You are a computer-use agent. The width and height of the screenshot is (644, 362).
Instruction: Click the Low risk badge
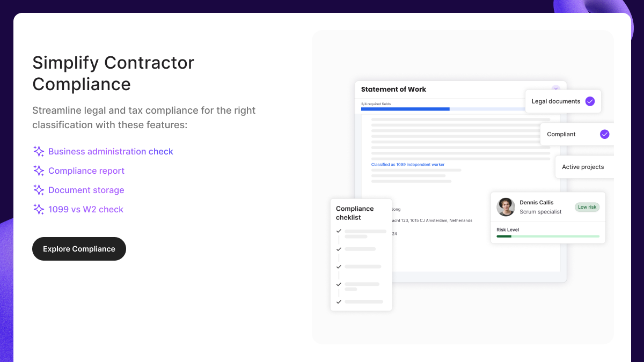(x=587, y=207)
